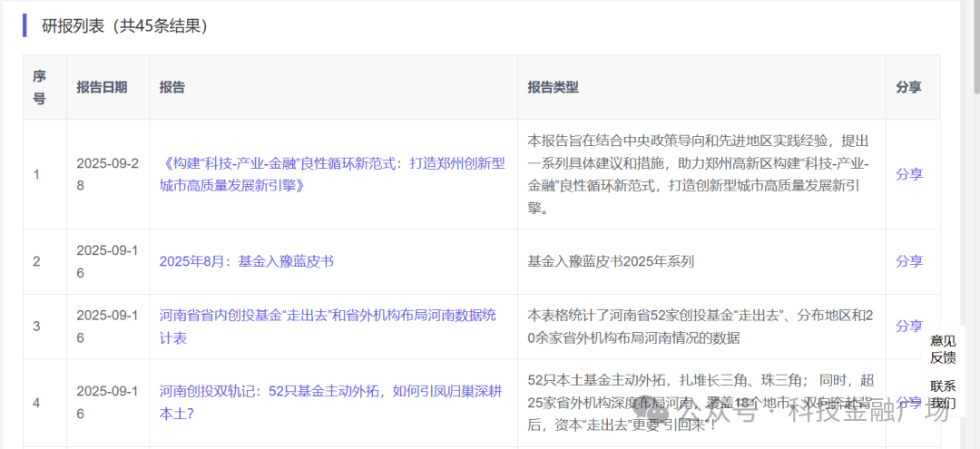Click the vertical scrollbar on the right edge
Image resolution: width=980 pixels, height=449 pixels.
pyautogui.click(x=975, y=45)
